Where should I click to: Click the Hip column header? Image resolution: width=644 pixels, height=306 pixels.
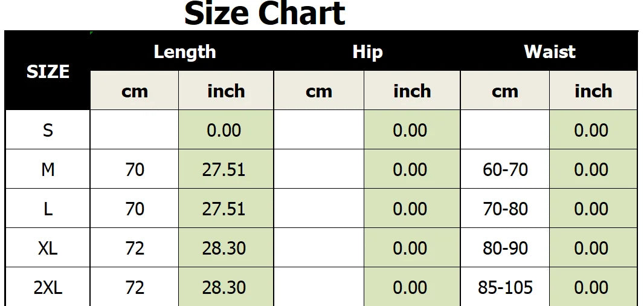[x=367, y=52]
